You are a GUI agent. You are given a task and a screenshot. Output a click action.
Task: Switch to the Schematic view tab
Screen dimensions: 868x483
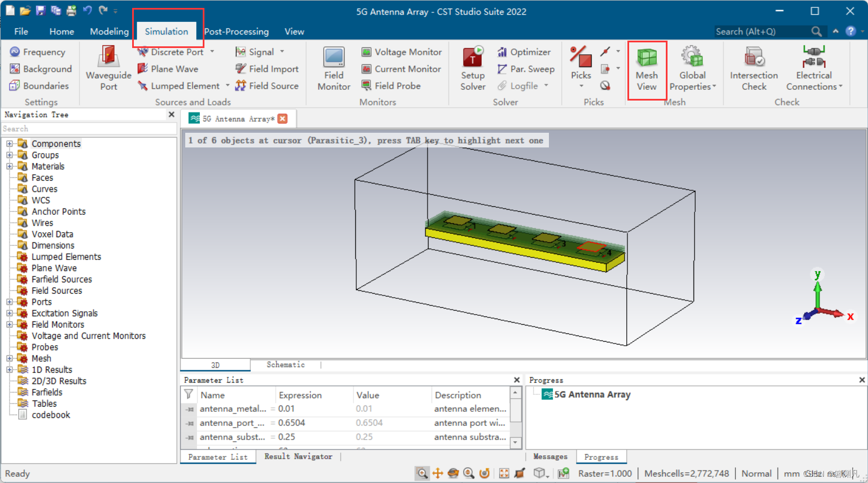285,365
